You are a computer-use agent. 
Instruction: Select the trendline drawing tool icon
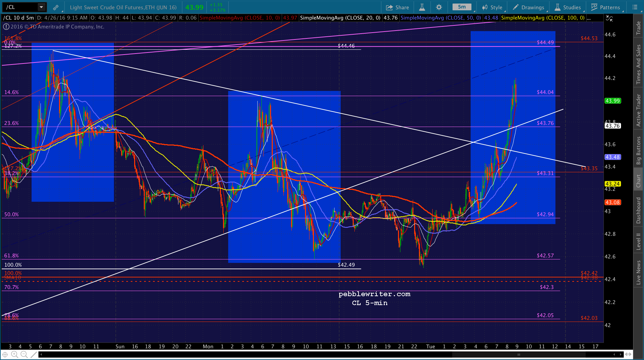point(33,355)
